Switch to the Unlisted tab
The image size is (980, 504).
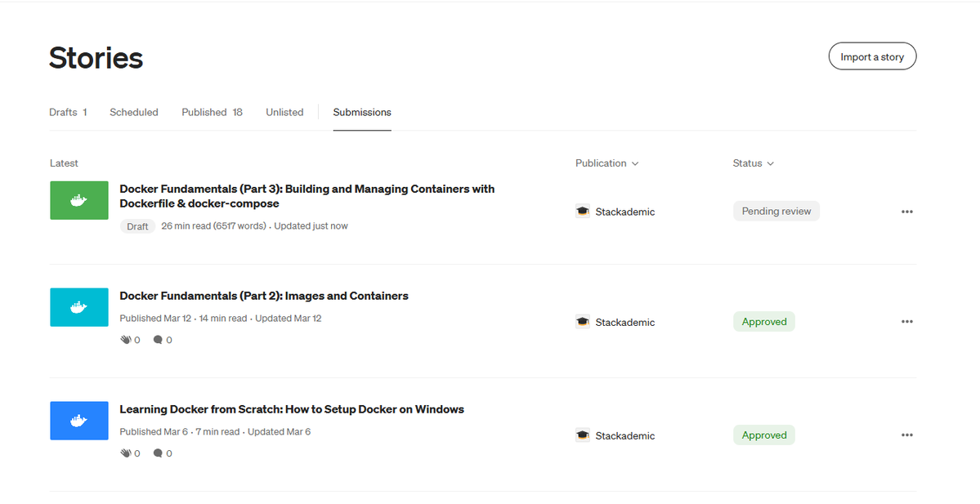pyautogui.click(x=284, y=113)
